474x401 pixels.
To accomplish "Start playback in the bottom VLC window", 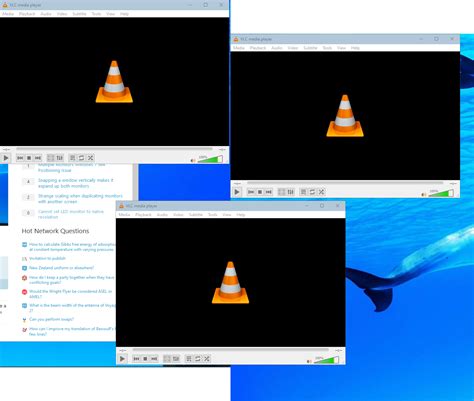I will click(x=122, y=359).
